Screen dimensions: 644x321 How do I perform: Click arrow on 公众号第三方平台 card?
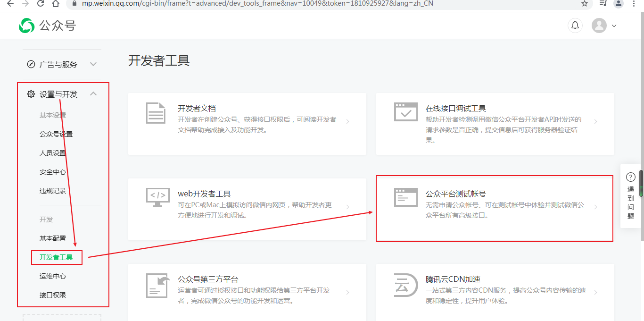(x=347, y=292)
